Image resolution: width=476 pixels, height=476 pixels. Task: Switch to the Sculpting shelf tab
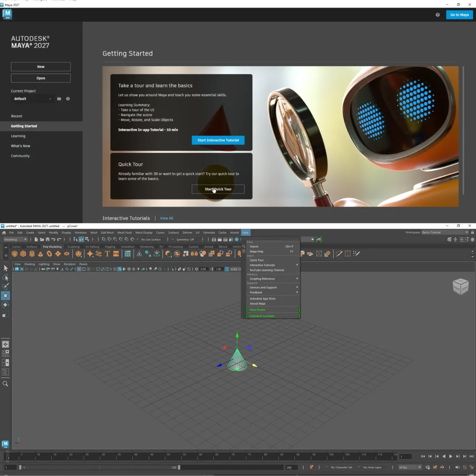click(x=73, y=247)
